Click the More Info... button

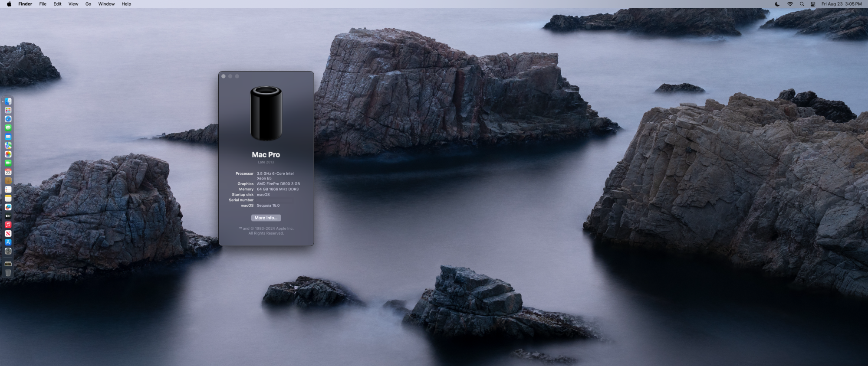click(x=266, y=218)
